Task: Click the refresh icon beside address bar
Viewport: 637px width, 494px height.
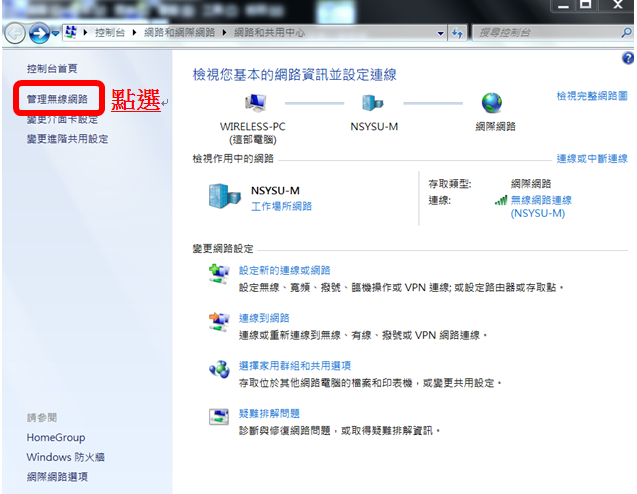Action: point(458,33)
